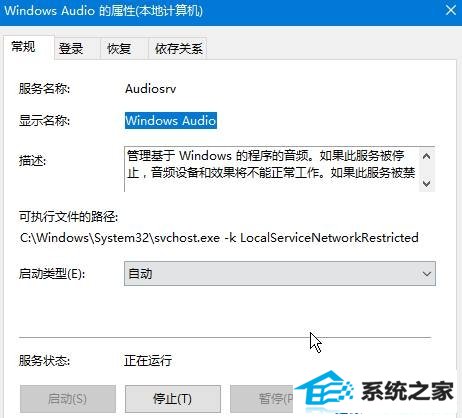Image resolution: width=462 pixels, height=418 pixels.
Task: Expand the 启动类型 dropdown showing 自动
Action: coord(280,274)
